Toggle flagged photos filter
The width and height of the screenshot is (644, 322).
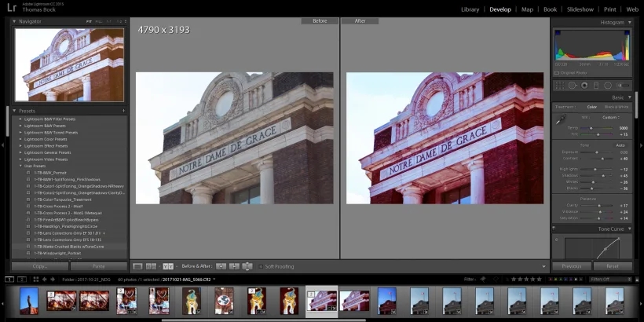pyautogui.click(x=484, y=279)
